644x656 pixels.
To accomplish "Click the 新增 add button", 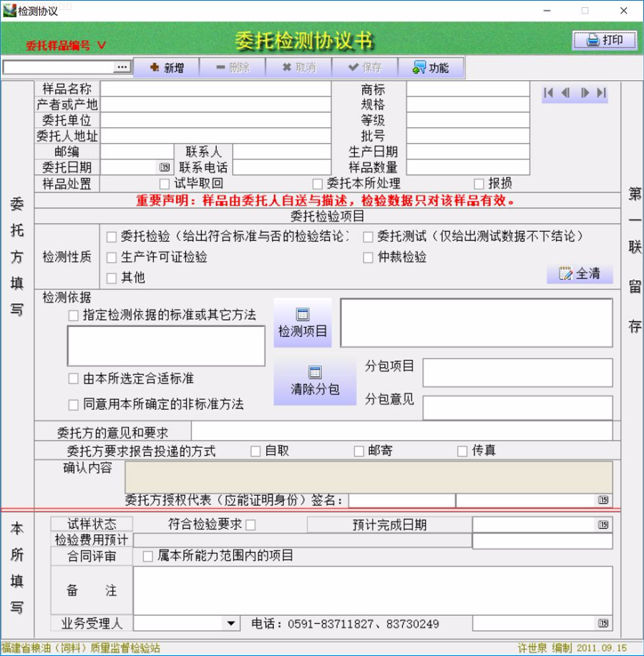I will point(166,67).
